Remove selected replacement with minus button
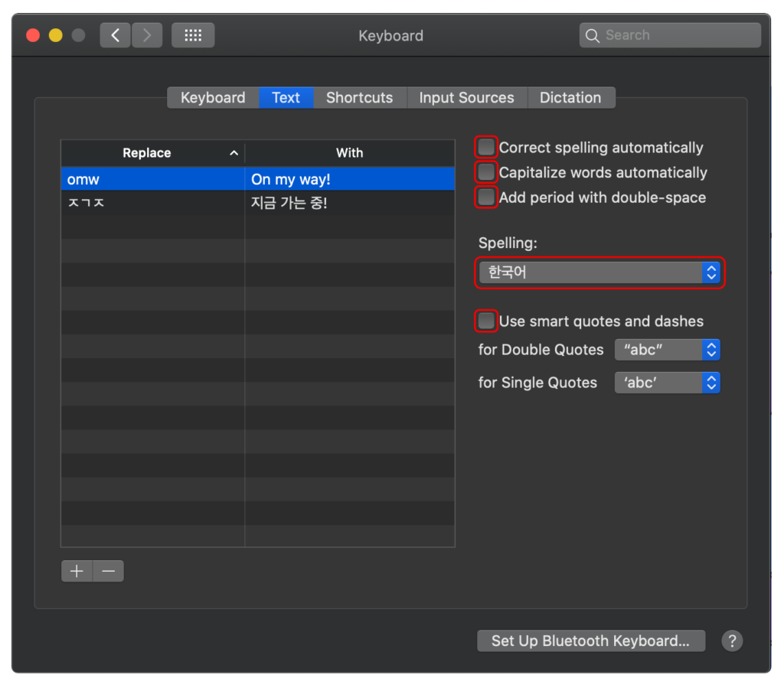This screenshot has height=688, width=784. pos(109,571)
